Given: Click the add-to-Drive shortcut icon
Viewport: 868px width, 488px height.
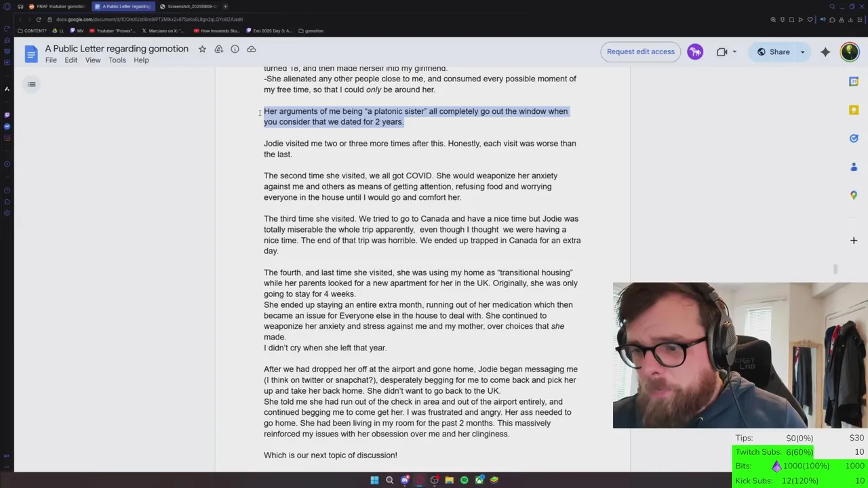Looking at the screenshot, I should click(x=218, y=49).
